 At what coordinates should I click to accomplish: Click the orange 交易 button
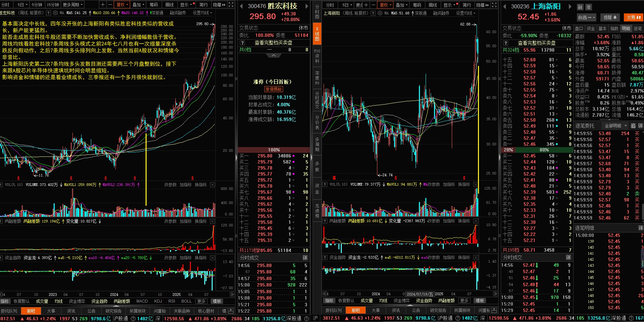[x=634, y=17]
